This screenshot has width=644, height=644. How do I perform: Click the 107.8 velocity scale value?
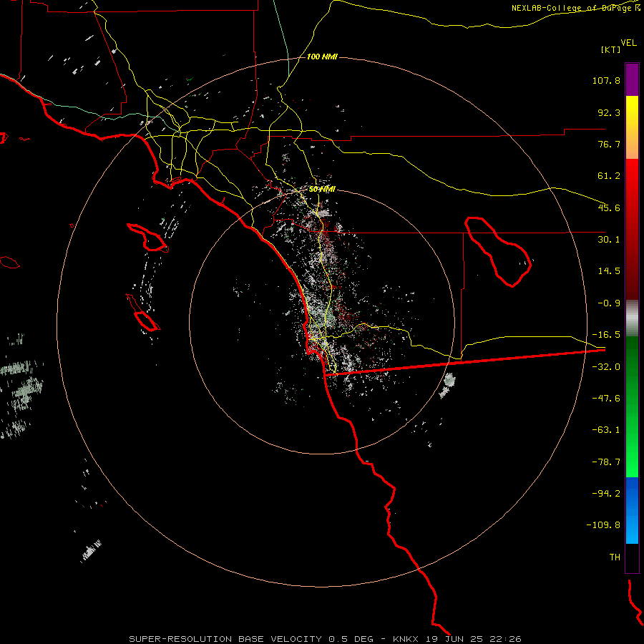tap(606, 80)
